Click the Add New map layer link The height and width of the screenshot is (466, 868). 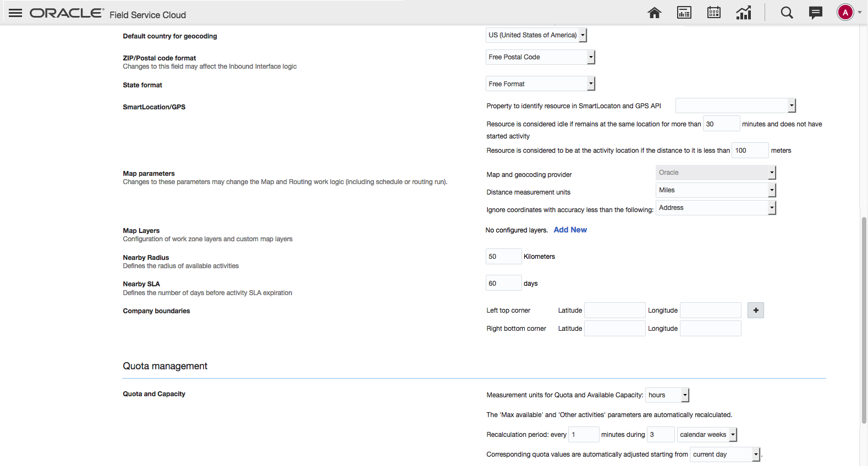pyautogui.click(x=570, y=230)
